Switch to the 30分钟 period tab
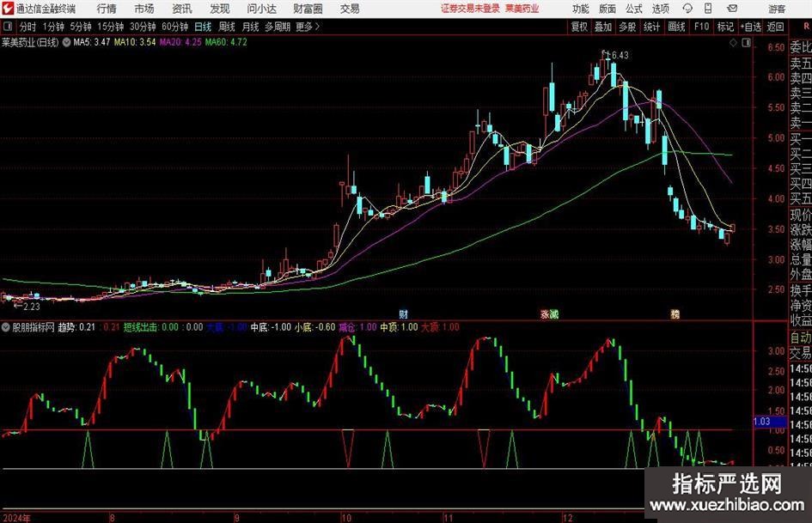 coord(143,27)
